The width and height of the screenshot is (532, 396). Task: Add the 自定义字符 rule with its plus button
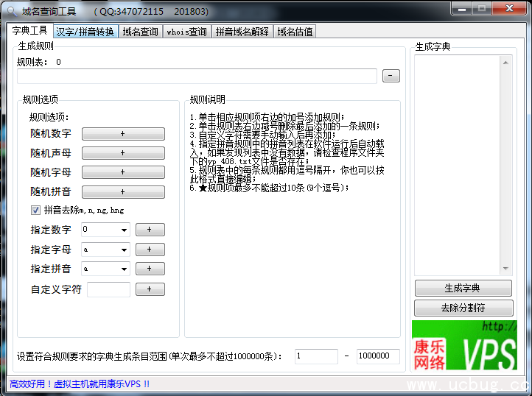point(150,289)
